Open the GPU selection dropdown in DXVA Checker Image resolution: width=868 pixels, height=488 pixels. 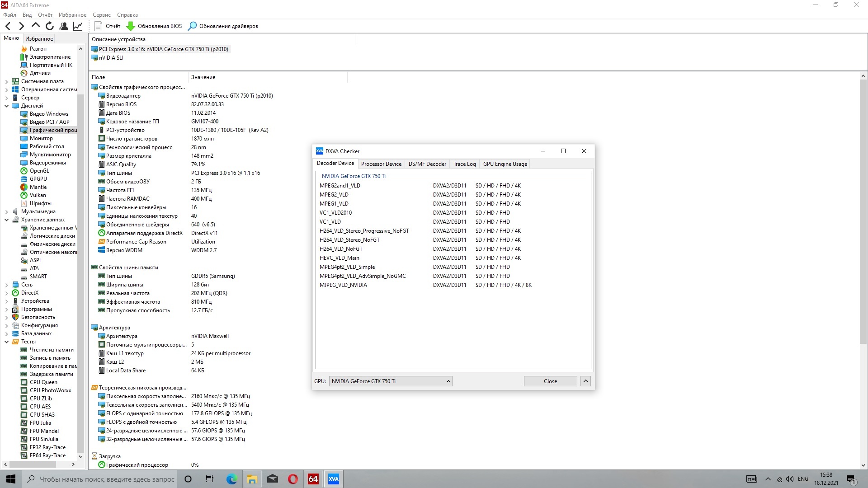(391, 381)
